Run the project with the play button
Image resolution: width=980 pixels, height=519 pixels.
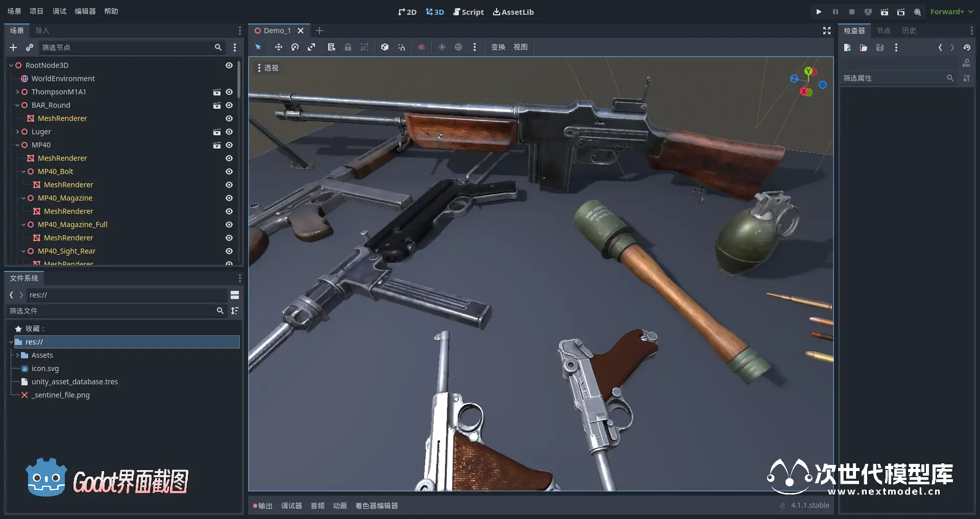click(819, 12)
